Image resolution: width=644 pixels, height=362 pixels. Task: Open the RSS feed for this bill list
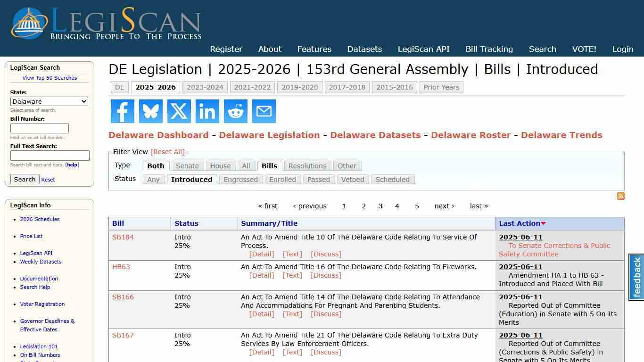621,196
